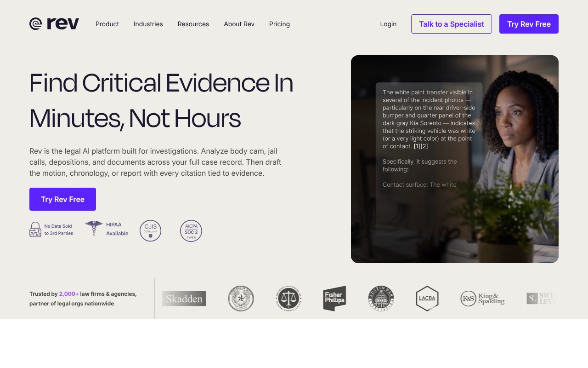Click the LACBA hexagon logo
The image size is (588, 368).
[x=427, y=299]
